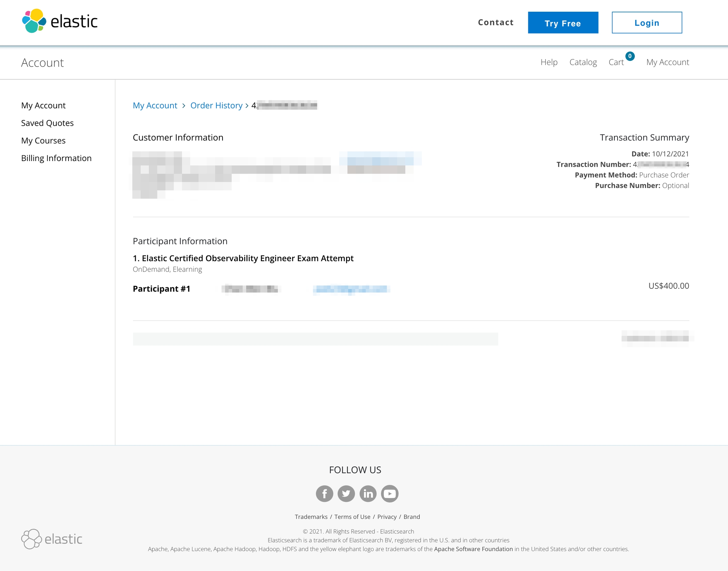The image size is (728, 571).
Task: Select My Courses in the sidebar
Action: (43, 141)
